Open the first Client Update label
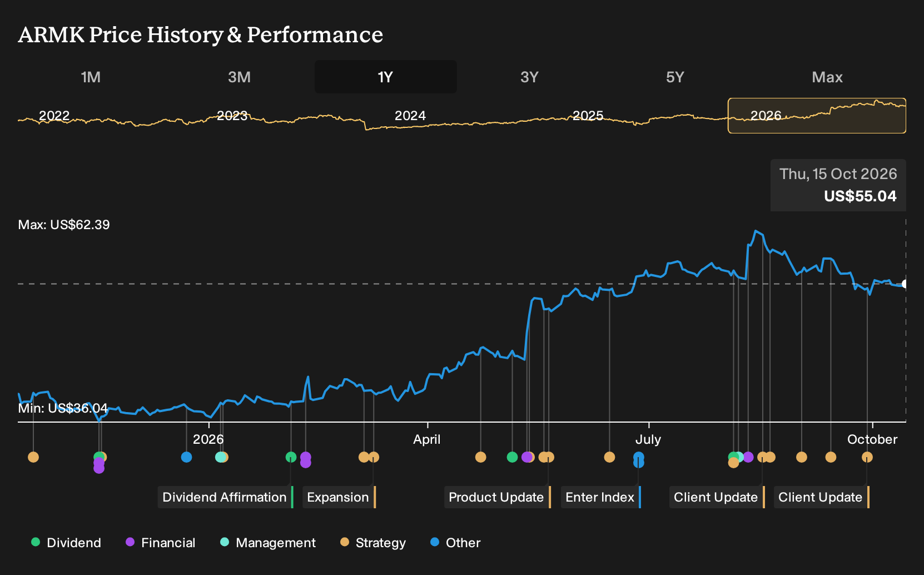This screenshot has width=924, height=575. [717, 497]
